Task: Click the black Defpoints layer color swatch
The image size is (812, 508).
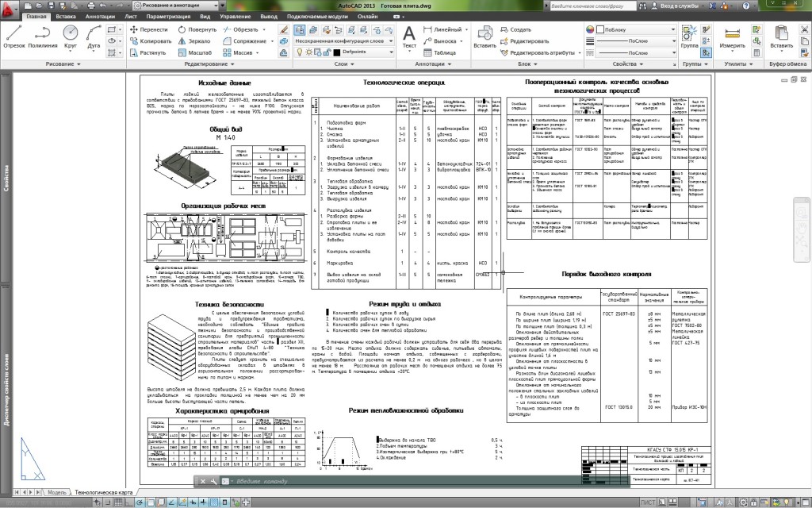Action: (336, 52)
